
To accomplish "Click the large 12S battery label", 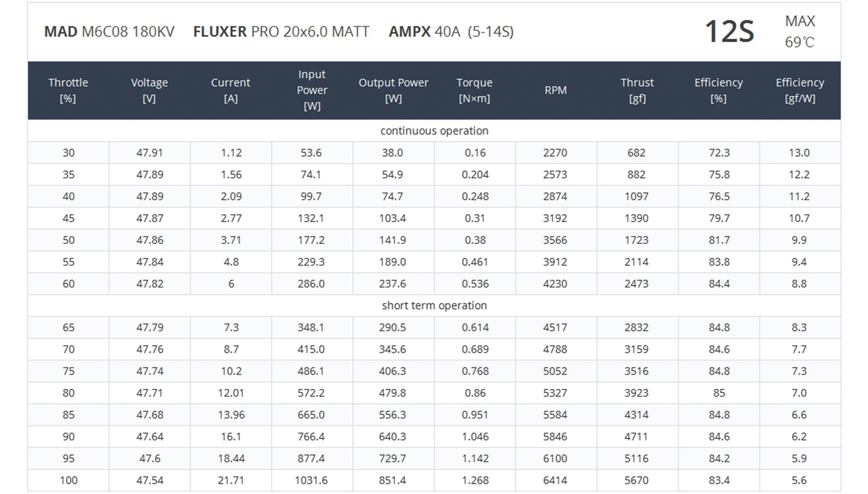I will 729,32.
